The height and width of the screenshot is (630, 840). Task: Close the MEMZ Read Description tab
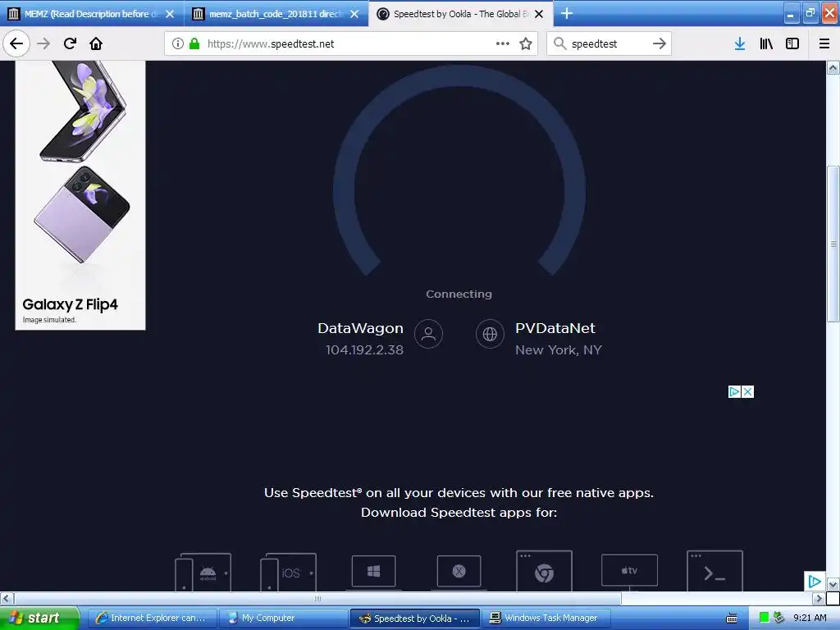click(x=170, y=14)
